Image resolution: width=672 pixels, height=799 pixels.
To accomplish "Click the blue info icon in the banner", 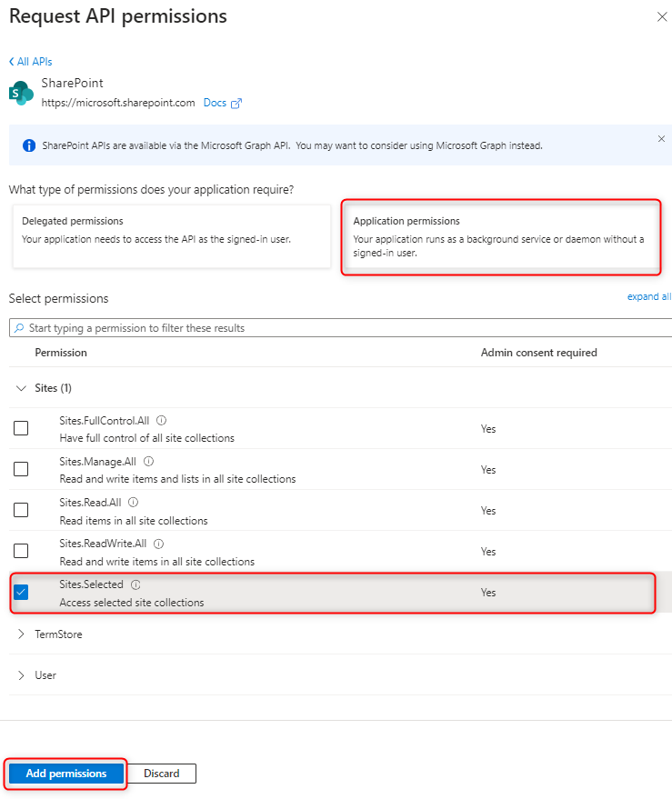I will [x=29, y=145].
